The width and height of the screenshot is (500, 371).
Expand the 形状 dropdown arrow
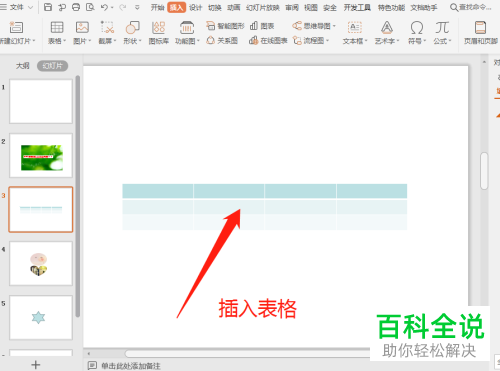pos(140,41)
